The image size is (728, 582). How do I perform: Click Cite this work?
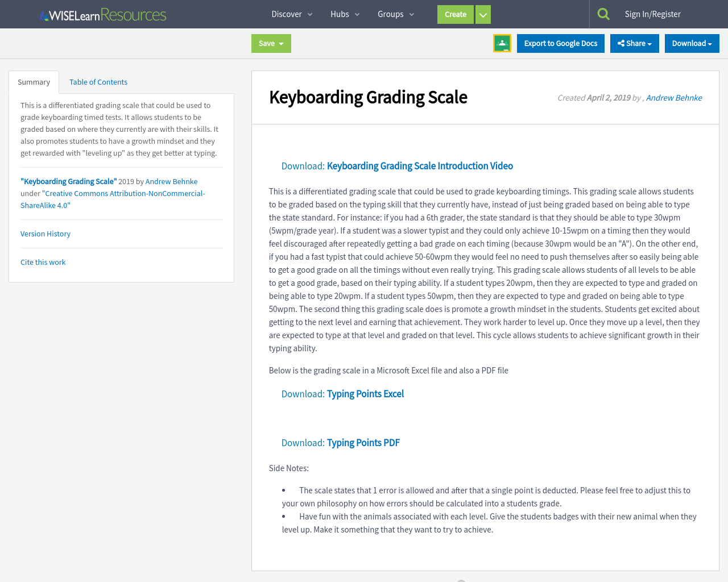click(x=43, y=262)
